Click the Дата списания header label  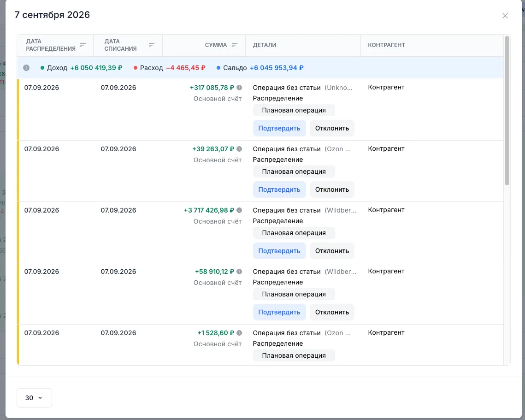point(121,45)
